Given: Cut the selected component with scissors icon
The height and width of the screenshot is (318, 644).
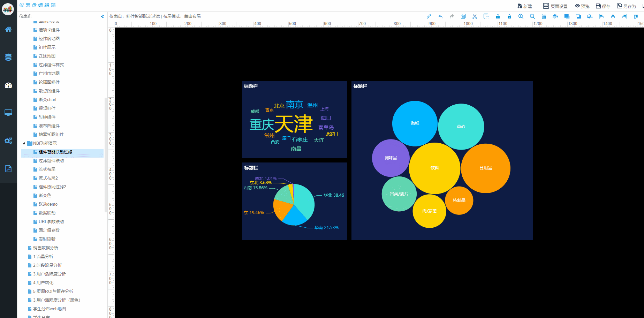Looking at the screenshot, I should pyautogui.click(x=475, y=16).
